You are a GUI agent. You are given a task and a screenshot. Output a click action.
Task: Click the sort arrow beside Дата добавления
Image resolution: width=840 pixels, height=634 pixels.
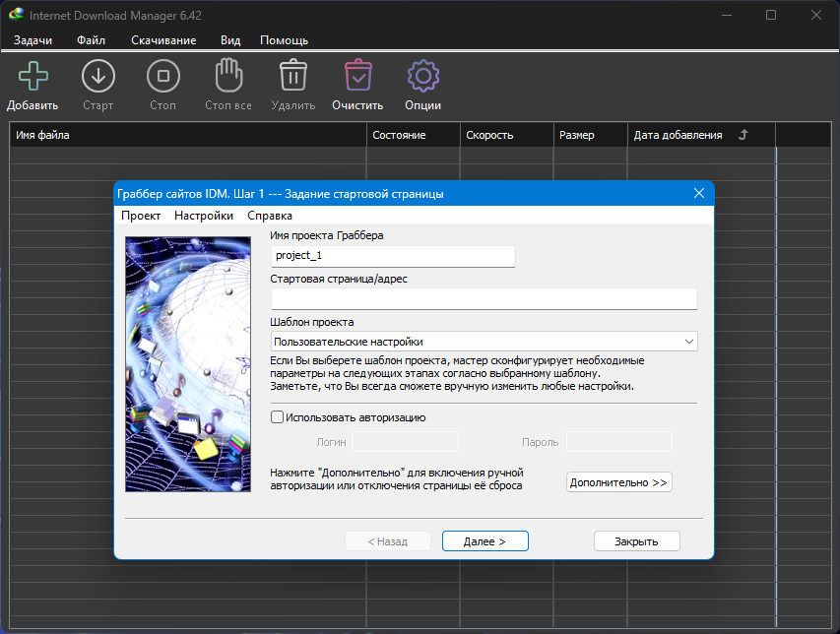[x=743, y=135]
